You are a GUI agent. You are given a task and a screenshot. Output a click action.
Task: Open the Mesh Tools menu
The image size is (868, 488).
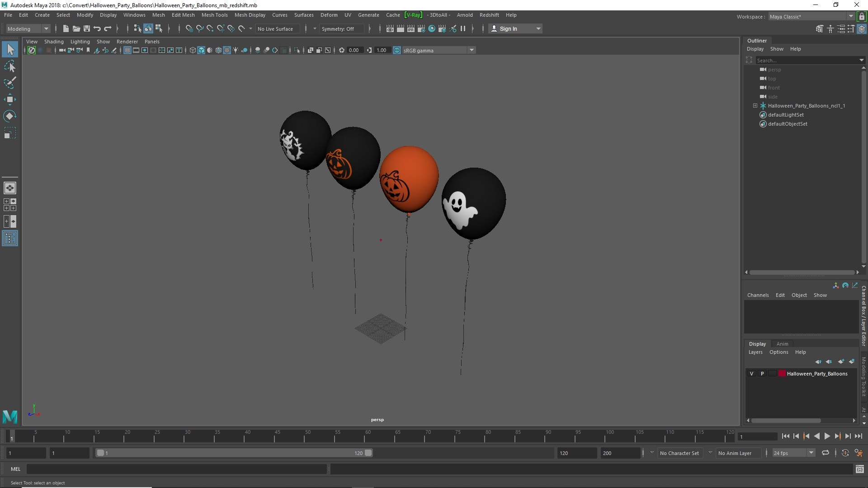[x=214, y=15]
